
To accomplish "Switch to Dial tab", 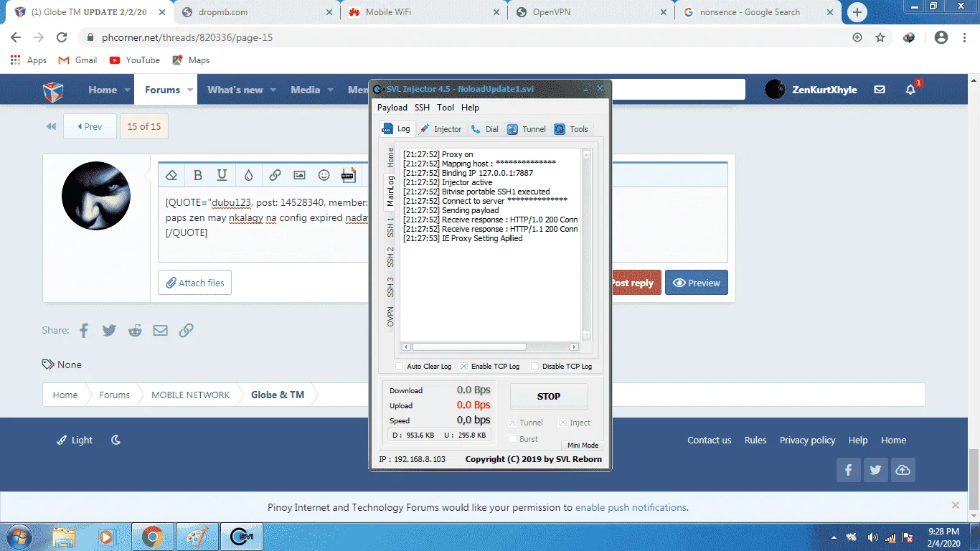I will pos(485,129).
